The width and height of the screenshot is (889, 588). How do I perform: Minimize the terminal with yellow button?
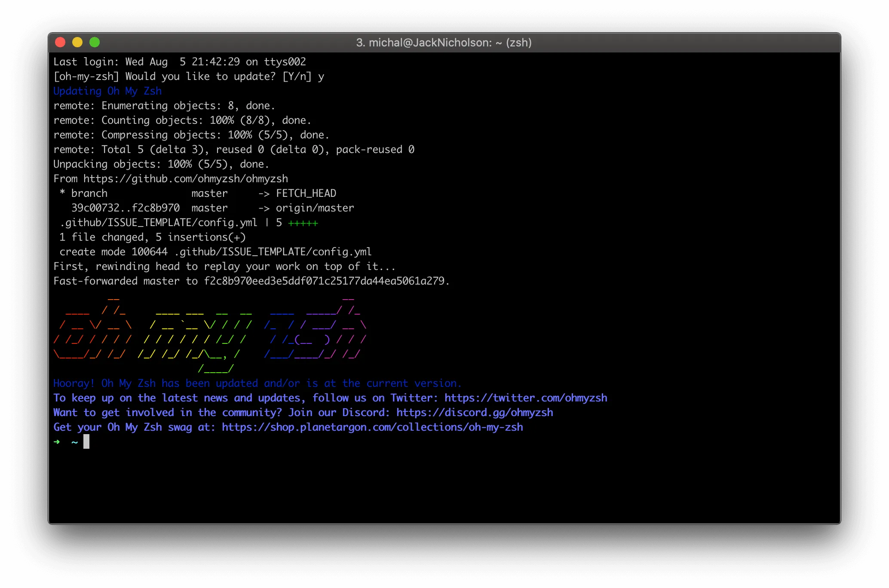(x=77, y=42)
